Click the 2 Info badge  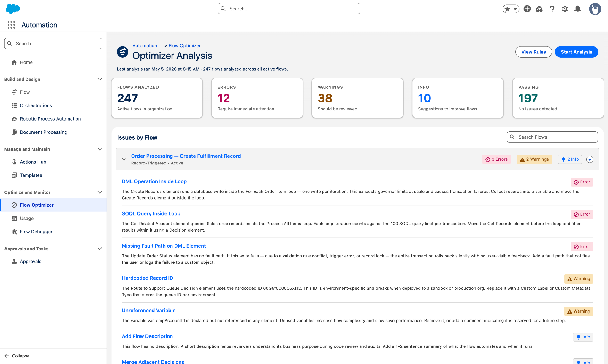[x=570, y=159]
